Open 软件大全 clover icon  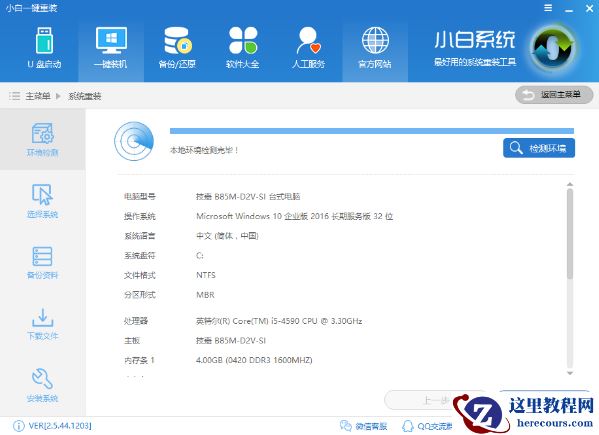[243, 40]
